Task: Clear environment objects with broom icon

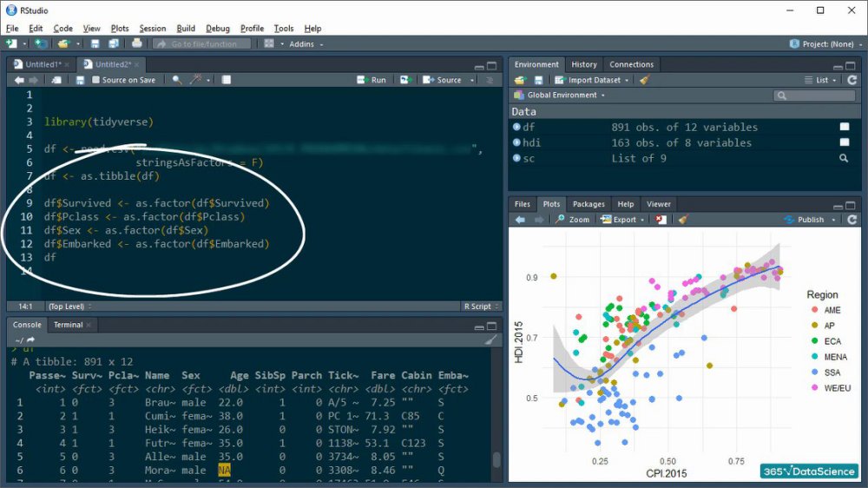Action: [644, 80]
